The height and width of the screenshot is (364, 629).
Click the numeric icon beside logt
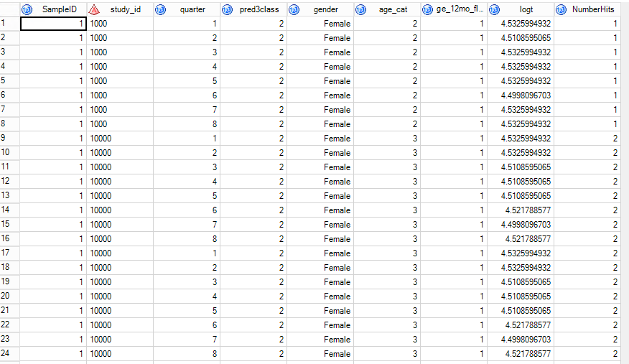[494, 9]
